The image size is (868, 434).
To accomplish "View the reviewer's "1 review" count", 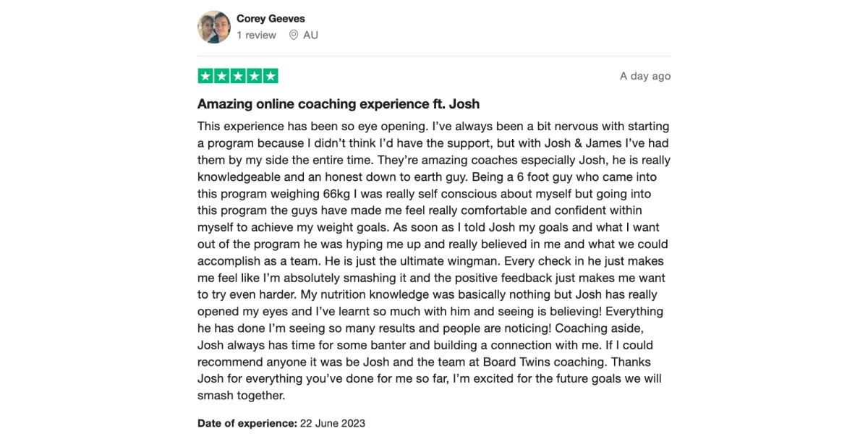I will tap(256, 35).
